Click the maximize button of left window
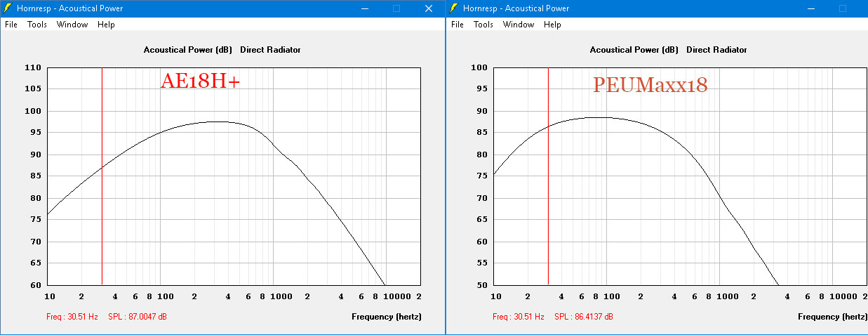 pyautogui.click(x=396, y=8)
